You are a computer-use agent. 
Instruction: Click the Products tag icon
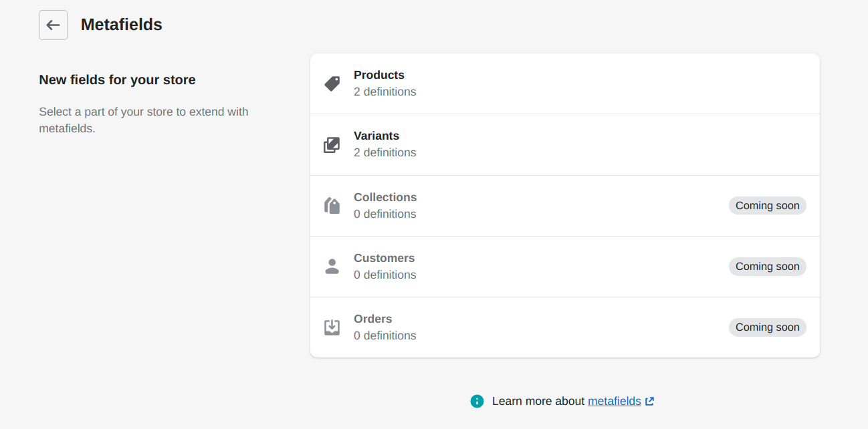(x=332, y=84)
